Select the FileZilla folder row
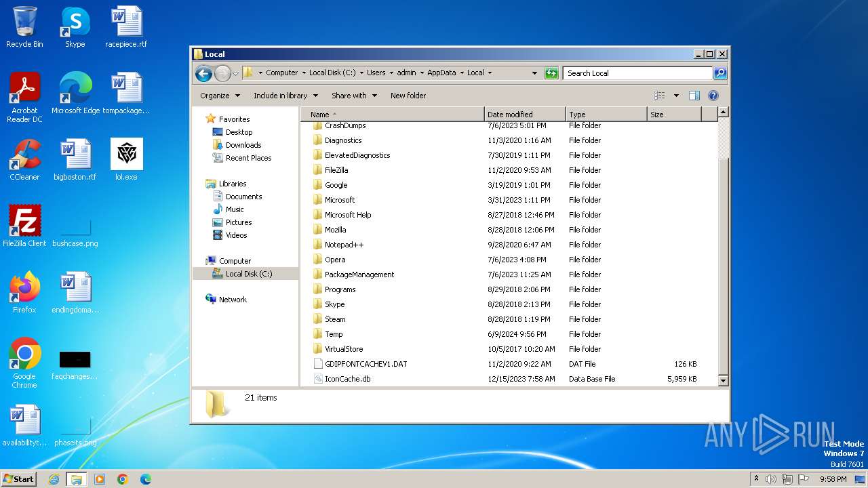The image size is (868, 488). coord(509,170)
